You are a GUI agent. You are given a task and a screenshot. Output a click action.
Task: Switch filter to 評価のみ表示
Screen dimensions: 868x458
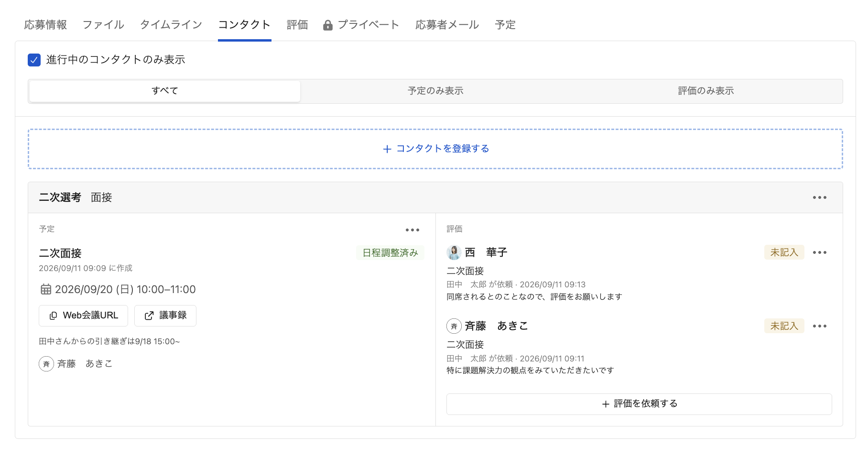706,91
